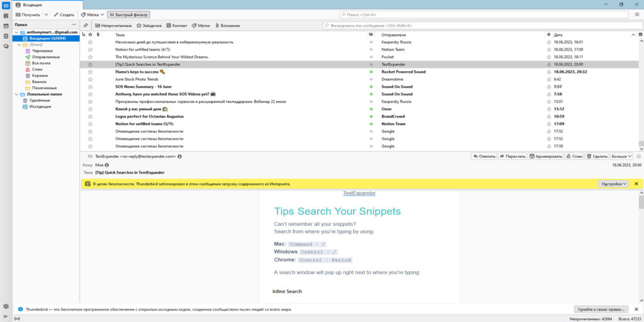Open the More actions dropdown in header

pos(621,157)
